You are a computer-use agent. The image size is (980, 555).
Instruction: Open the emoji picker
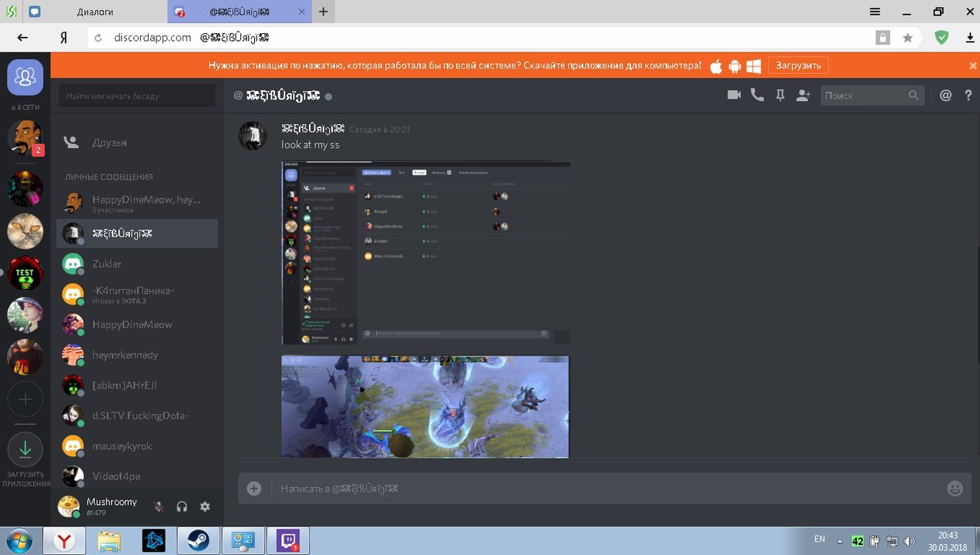(x=955, y=488)
